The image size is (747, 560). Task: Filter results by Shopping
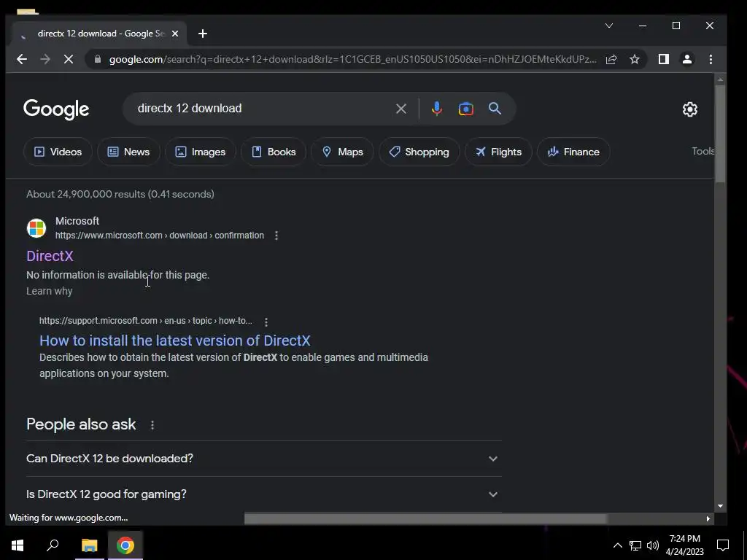point(419,152)
